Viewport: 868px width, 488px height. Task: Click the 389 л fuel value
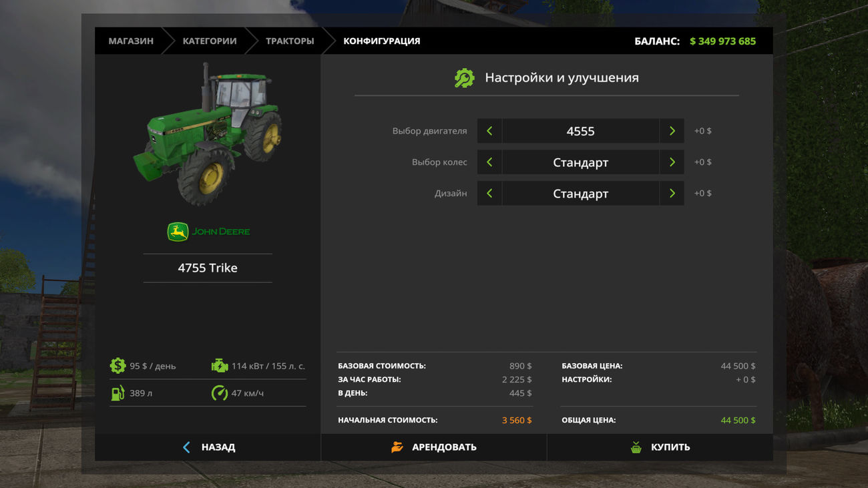point(141,393)
